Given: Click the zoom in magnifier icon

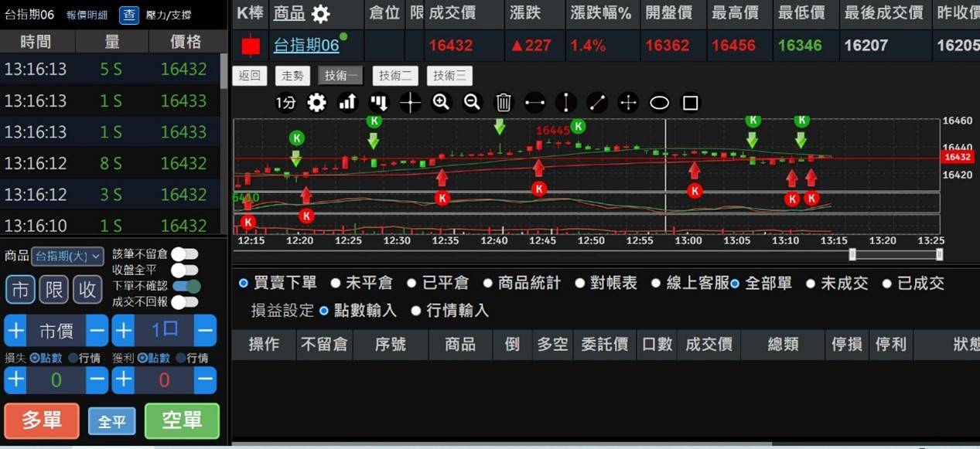Looking at the screenshot, I should coord(441,103).
